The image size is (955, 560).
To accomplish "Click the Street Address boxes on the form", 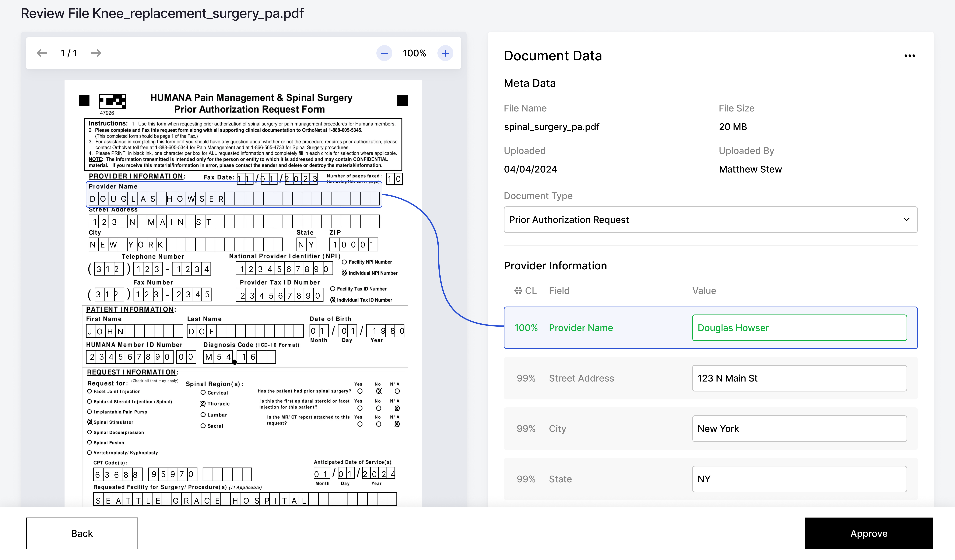I will tap(234, 222).
